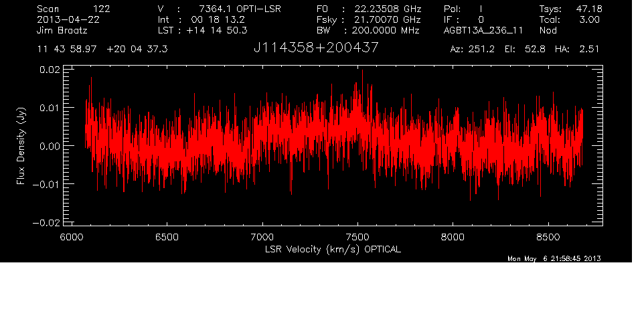Select coordinates 11 43 58.97 +20 04 37.3
The height and width of the screenshot is (328, 644).
coord(102,49)
